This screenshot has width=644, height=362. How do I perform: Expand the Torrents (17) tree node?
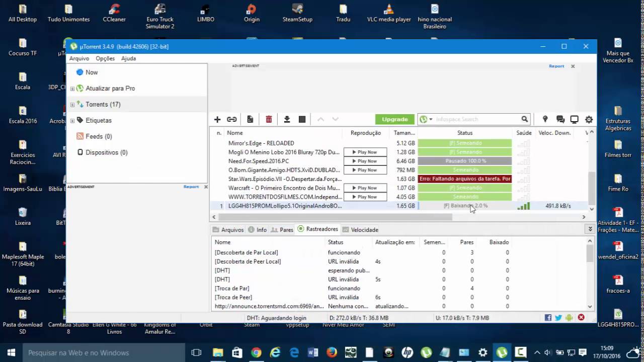click(72, 105)
